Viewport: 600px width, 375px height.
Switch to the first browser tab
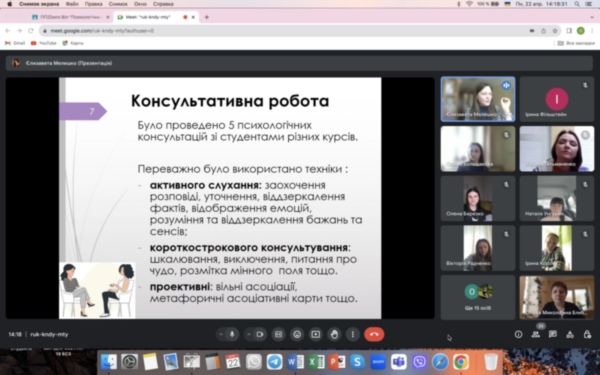[x=70, y=17]
